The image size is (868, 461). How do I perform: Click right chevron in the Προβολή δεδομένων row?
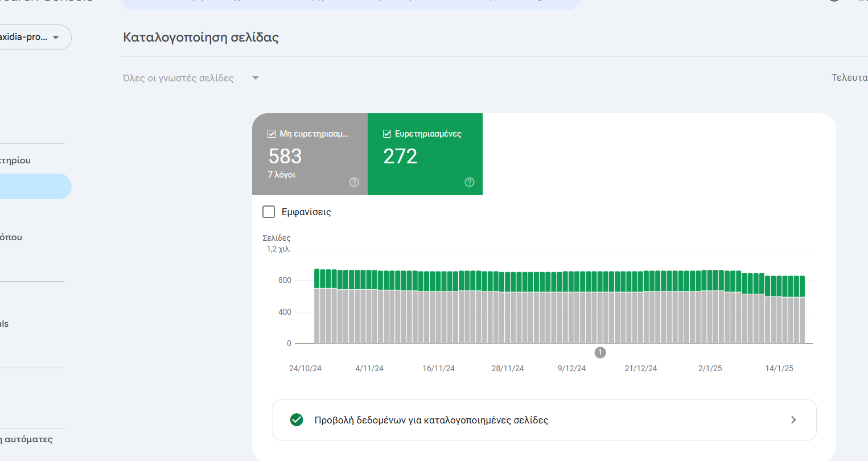(x=793, y=420)
